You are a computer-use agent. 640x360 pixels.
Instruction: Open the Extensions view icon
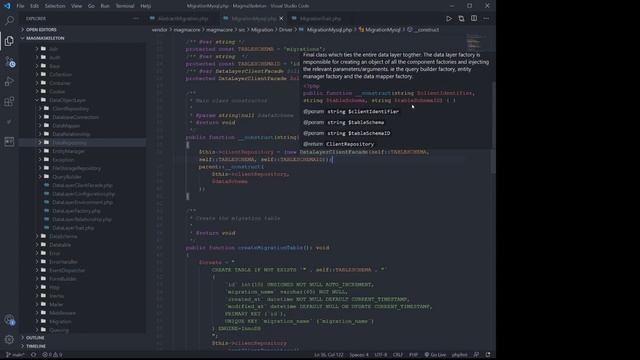9,101
